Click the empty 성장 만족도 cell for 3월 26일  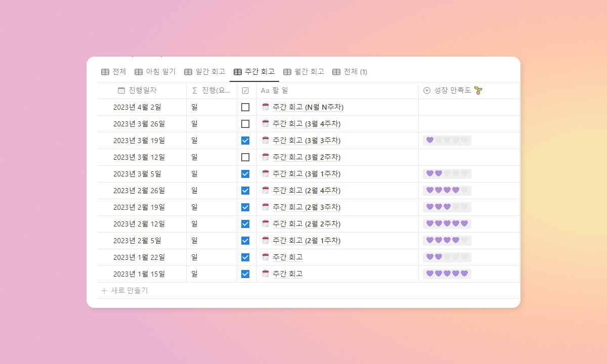(x=469, y=124)
